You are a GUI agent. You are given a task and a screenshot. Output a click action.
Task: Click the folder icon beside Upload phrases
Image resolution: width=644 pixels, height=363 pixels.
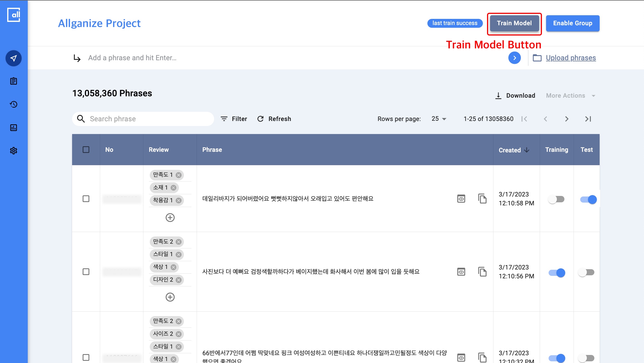(x=537, y=58)
